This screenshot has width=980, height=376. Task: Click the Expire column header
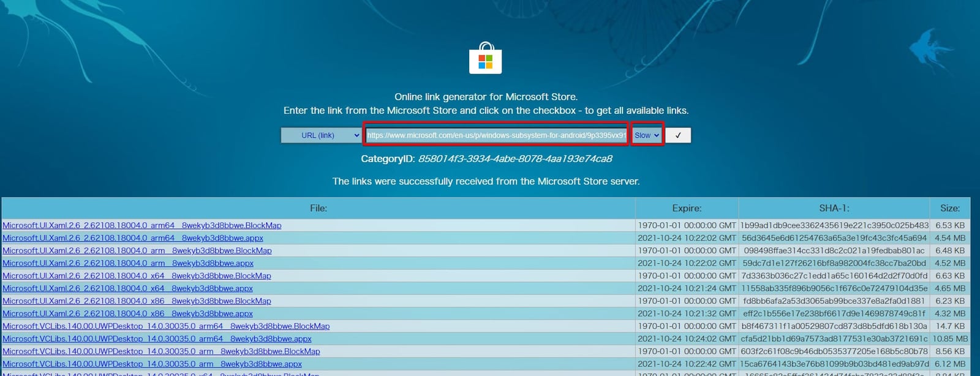pyautogui.click(x=686, y=208)
